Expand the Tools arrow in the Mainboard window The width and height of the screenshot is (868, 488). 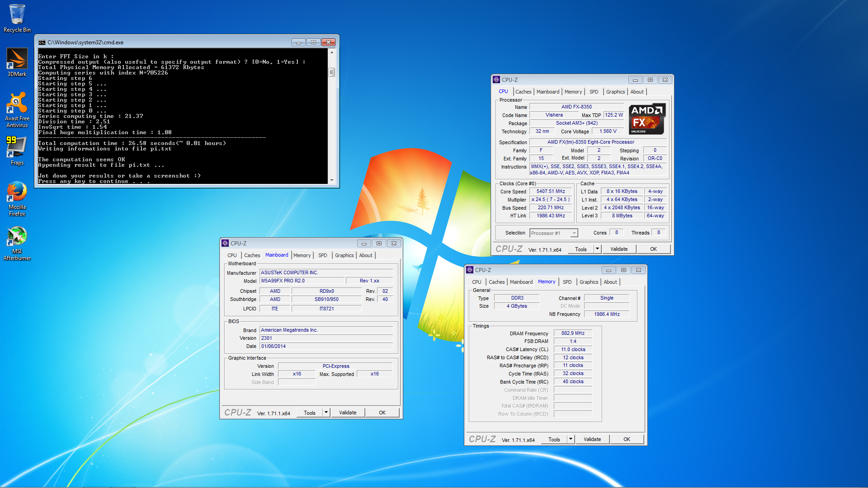[x=326, y=413]
